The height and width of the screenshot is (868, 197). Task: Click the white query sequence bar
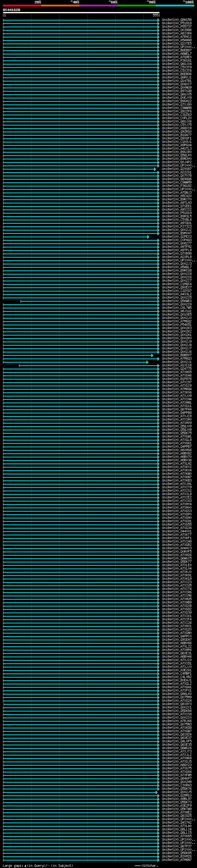point(81,13)
